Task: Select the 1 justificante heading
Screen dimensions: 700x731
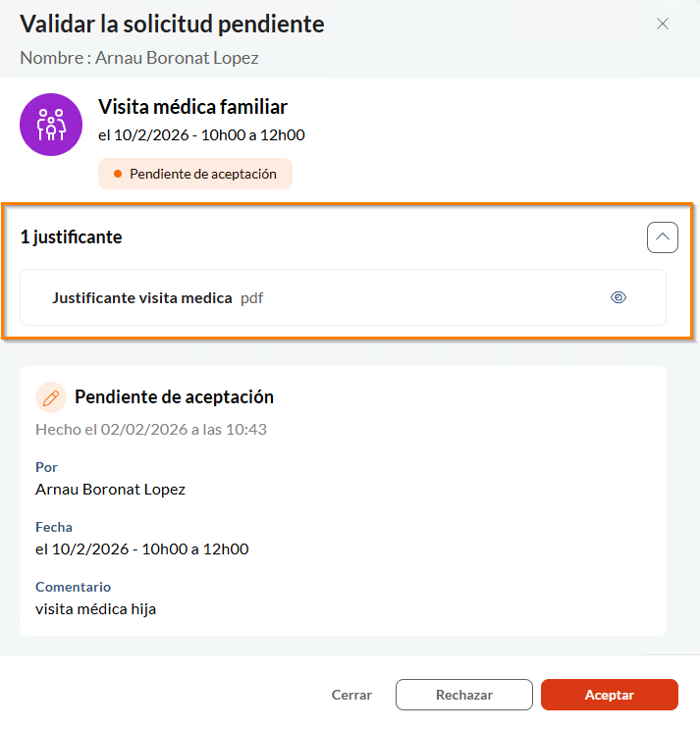Action: click(x=72, y=236)
